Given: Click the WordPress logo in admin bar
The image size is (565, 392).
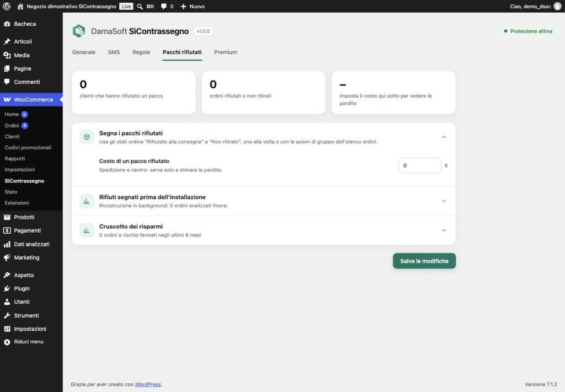Looking at the screenshot, I should [7, 6].
